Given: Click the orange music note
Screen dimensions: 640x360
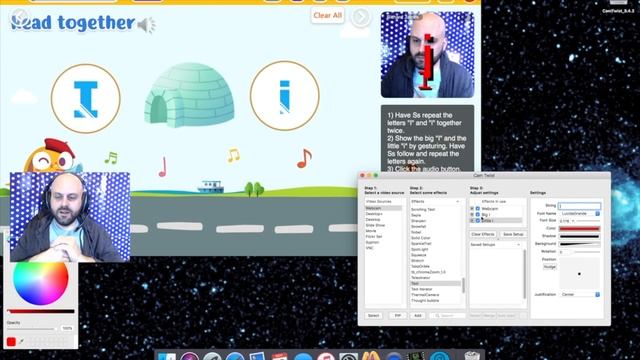Looking at the screenshot, I should (x=304, y=158).
